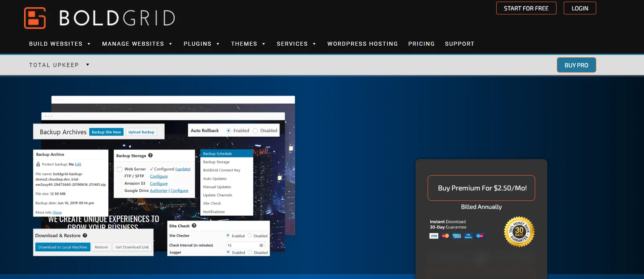The image size is (644, 279).
Task: Click the help icon beside Download & Restore
Action: point(85,236)
